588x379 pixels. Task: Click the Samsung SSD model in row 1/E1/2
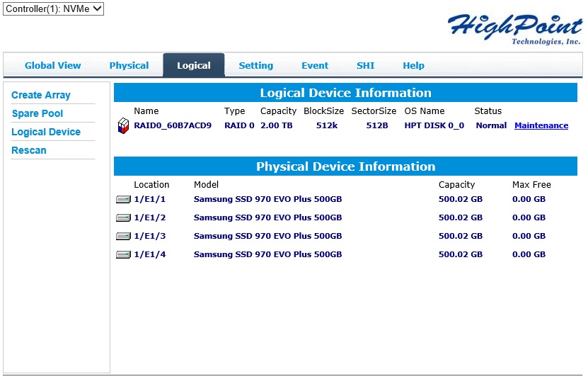[267, 217]
